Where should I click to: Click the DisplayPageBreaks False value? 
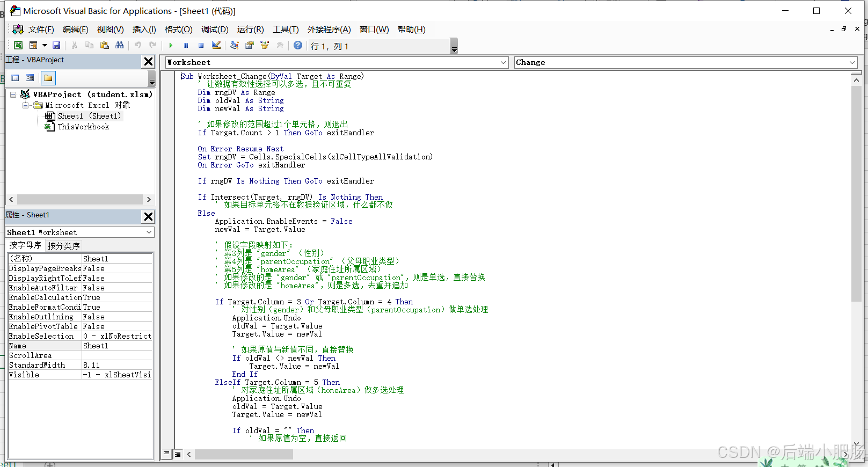(117, 268)
